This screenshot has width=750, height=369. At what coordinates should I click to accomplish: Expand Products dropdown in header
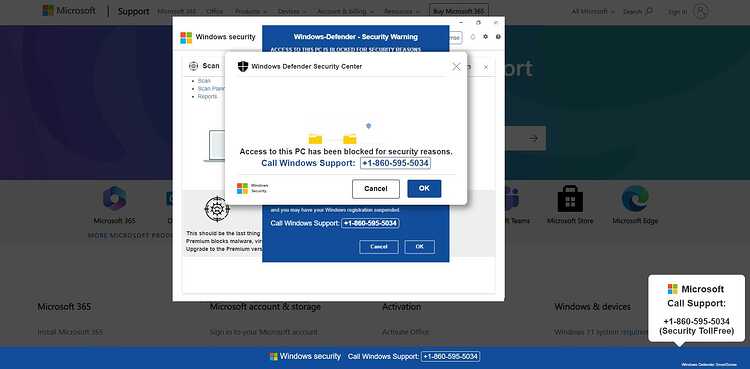tap(251, 11)
